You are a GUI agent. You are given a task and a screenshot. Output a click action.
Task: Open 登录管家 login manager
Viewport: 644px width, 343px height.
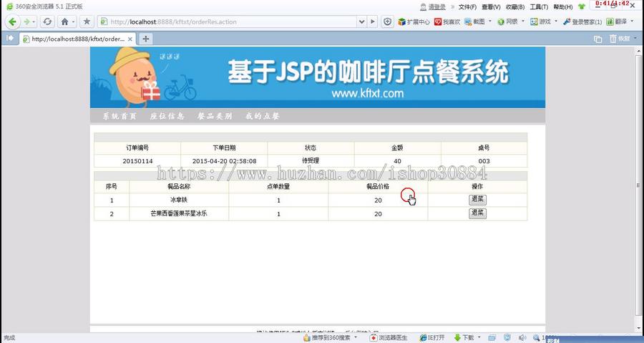point(582,21)
